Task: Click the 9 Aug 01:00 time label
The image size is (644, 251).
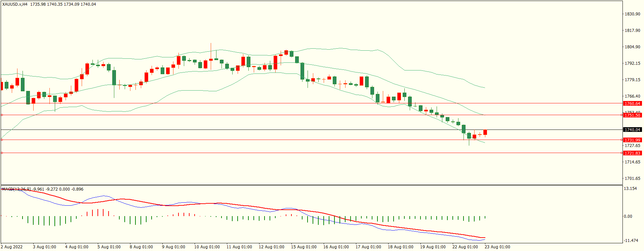Action: pos(173,247)
